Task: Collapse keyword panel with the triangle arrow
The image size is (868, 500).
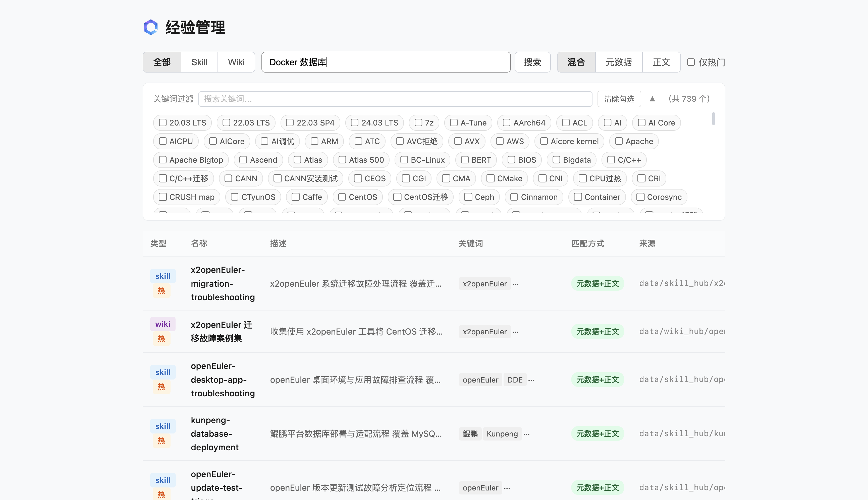Action: click(652, 99)
